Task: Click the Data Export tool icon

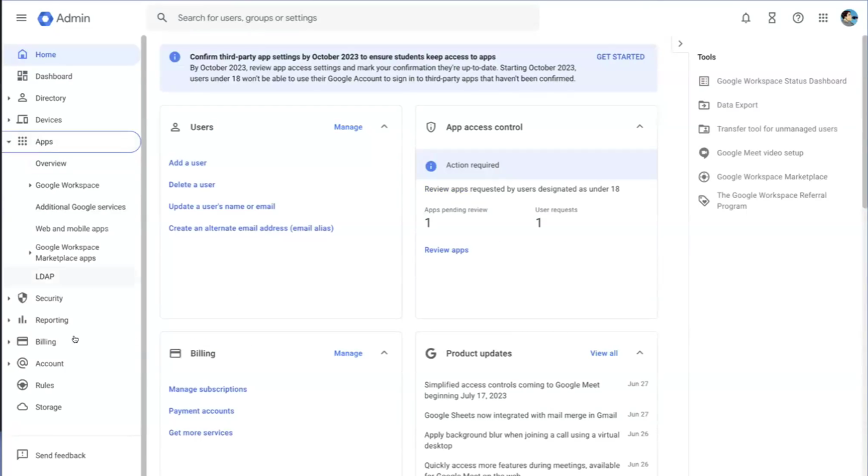Action: [x=704, y=105]
